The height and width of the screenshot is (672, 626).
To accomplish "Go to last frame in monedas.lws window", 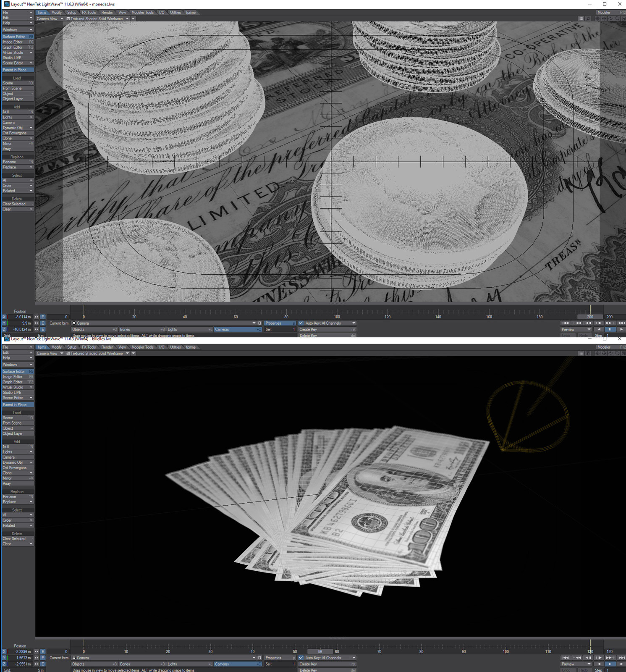I will click(x=621, y=323).
